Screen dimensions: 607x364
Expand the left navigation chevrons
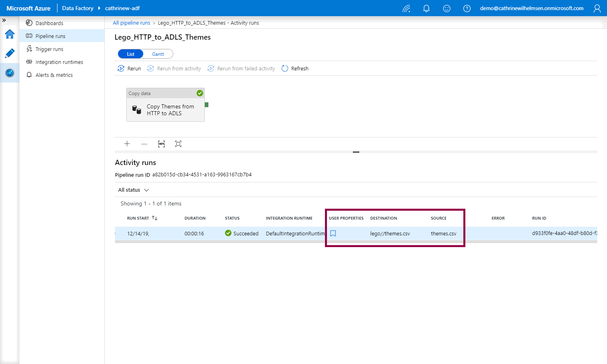[4, 20]
